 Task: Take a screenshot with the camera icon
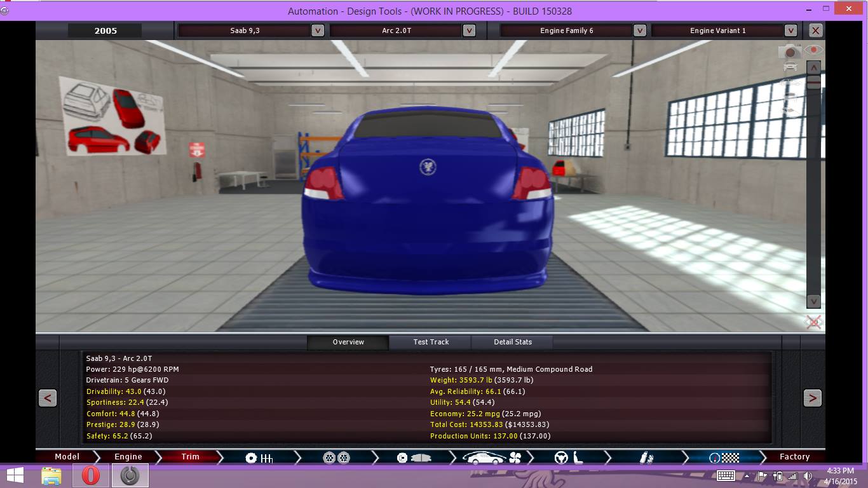pos(790,51)
